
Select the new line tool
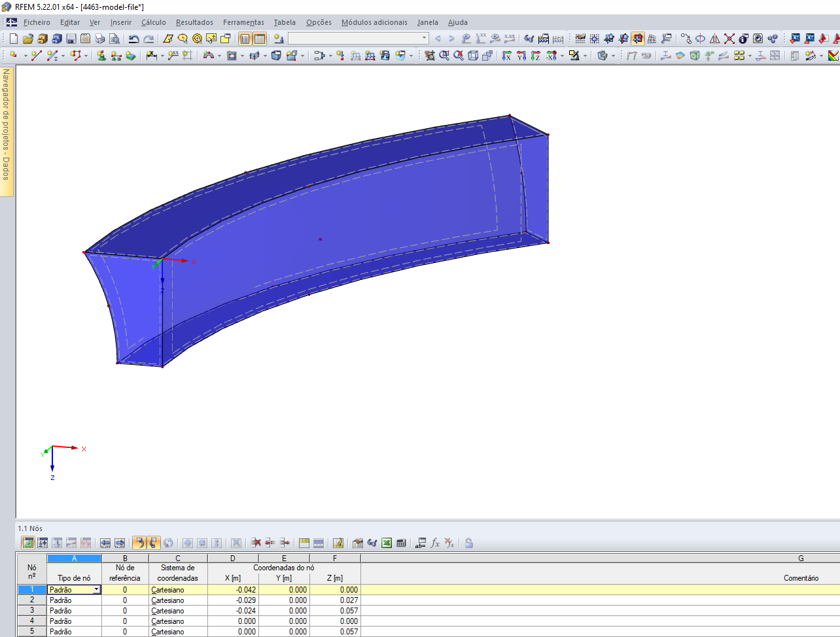click(x=37, y=56)
